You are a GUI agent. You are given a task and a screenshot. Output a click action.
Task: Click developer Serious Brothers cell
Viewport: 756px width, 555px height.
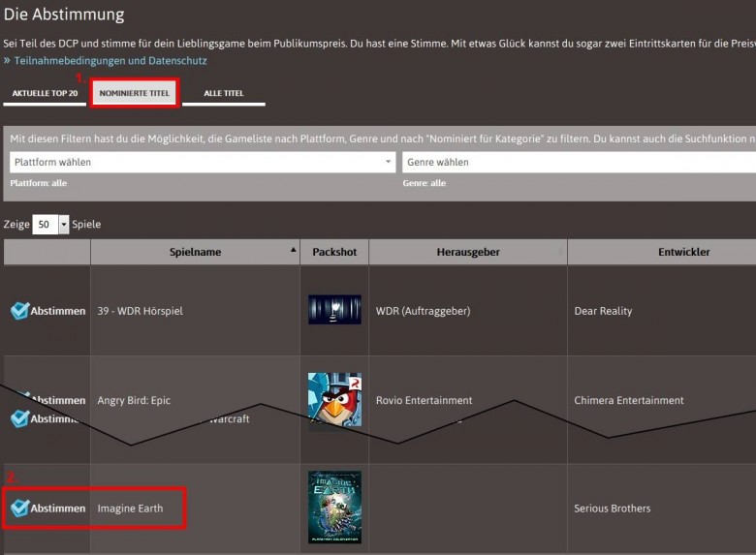tap(613, 509)
